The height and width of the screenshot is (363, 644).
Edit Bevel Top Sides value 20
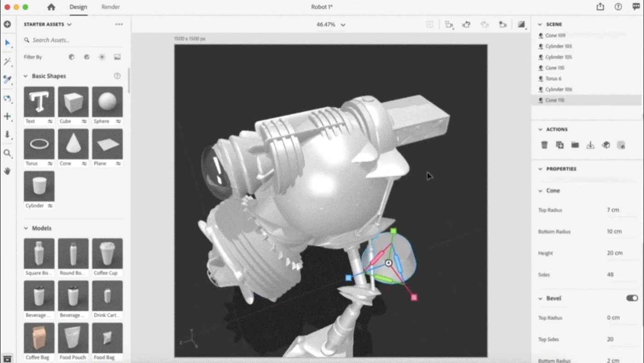click(x=610, y=340)
